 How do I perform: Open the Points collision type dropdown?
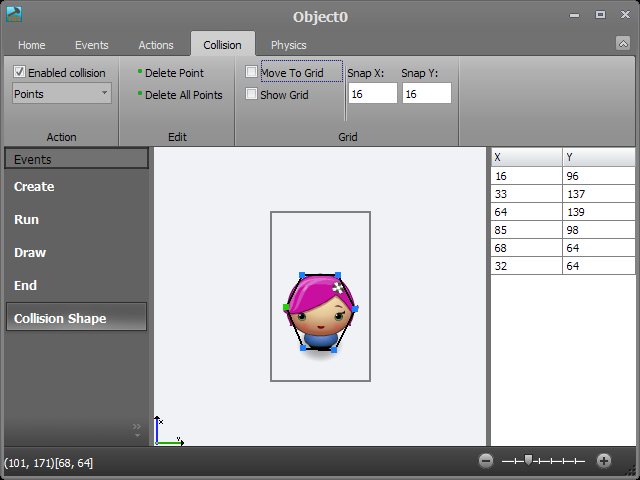click(62, 94)
